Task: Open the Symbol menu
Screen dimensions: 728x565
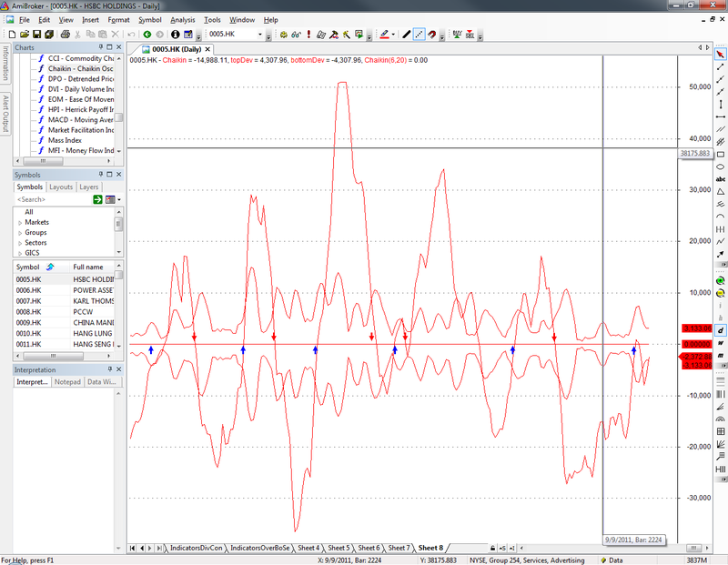Action: pyautogui.click(x=150, y=20)
